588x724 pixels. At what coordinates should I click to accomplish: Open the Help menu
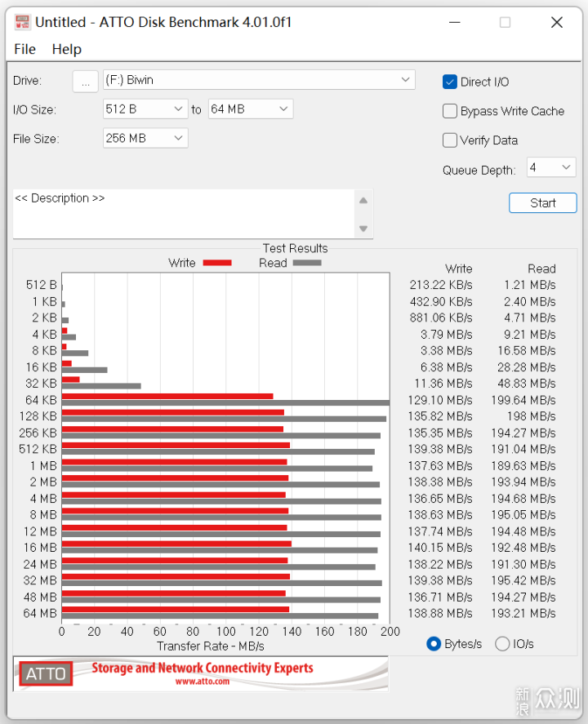pyautogui.click(x=66, y=49)
